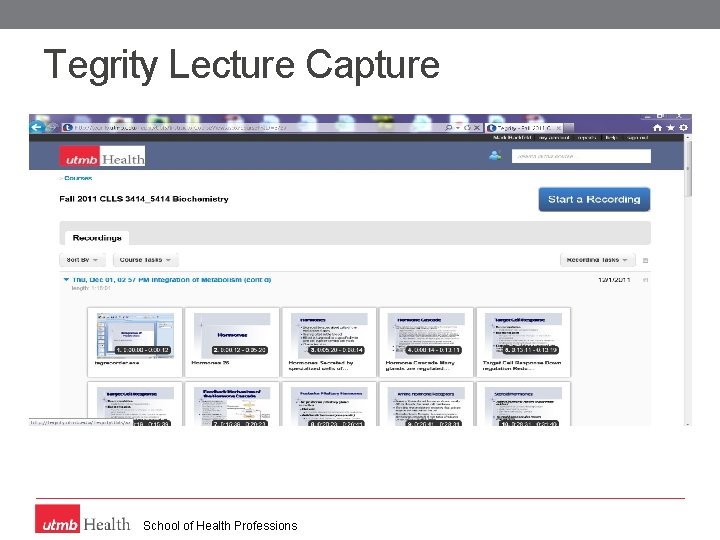Open chapter 10 Steroid Hormones thumbnail

click(x=523, y=404)
